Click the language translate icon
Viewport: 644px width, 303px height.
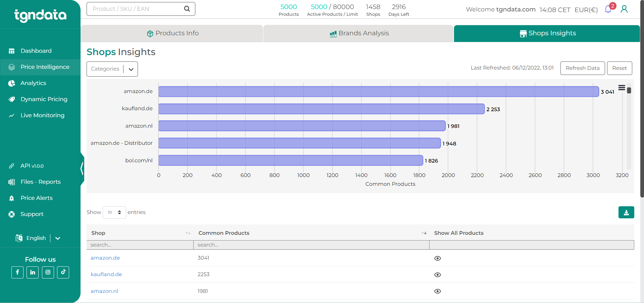click(19, 238)
